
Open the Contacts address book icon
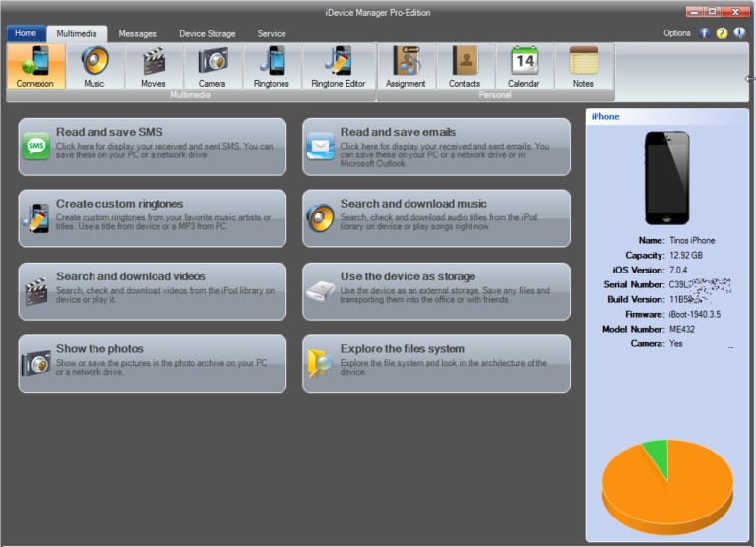point(466,66)
